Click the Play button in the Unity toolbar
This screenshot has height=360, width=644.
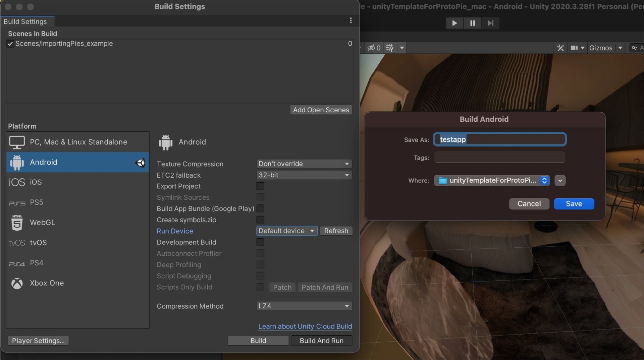coord(454,23)
